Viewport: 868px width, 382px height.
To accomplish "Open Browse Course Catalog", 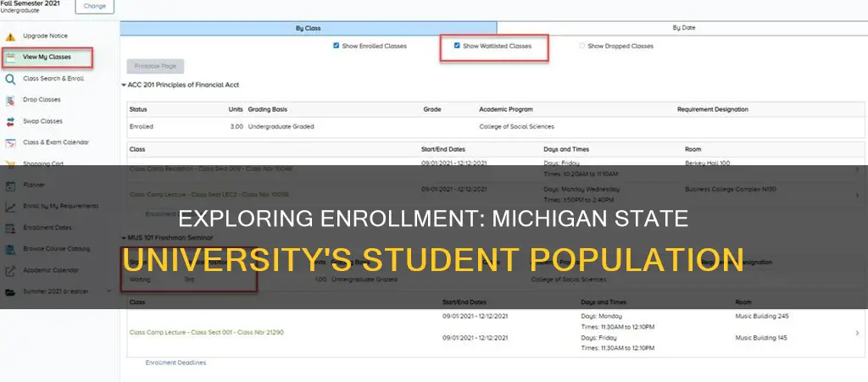I will (57, 249).
